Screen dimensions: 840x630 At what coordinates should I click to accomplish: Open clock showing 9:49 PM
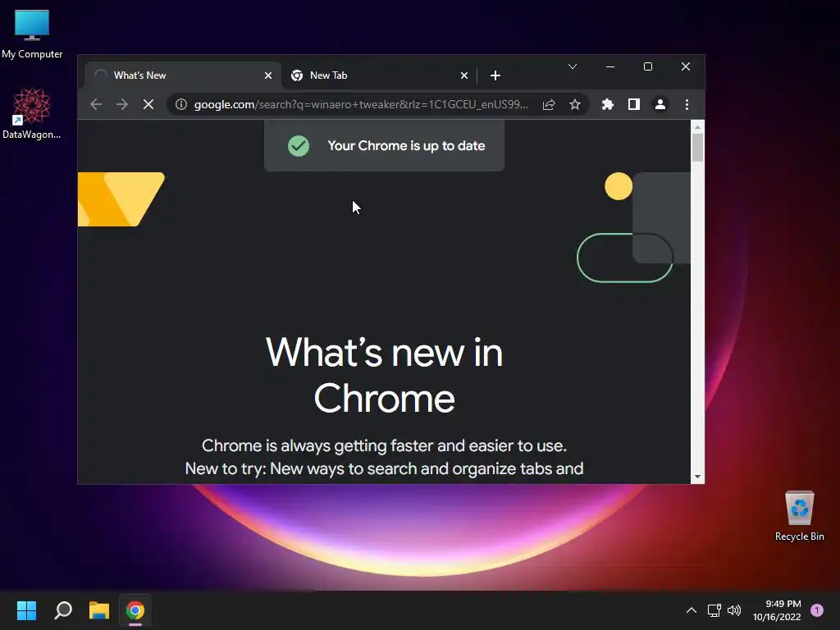coord(777,610)
